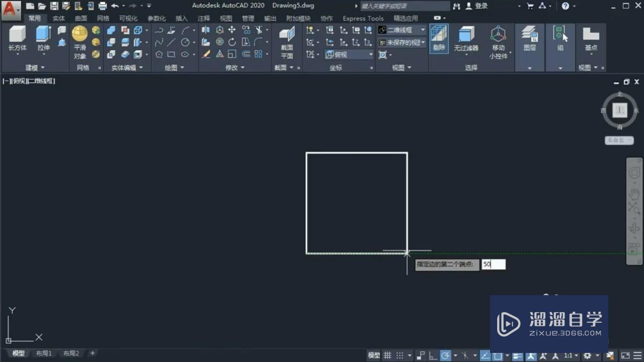Toggle annotation visibility icon in status bar
This screenshot has height=362, width=644.
(532, 355)
